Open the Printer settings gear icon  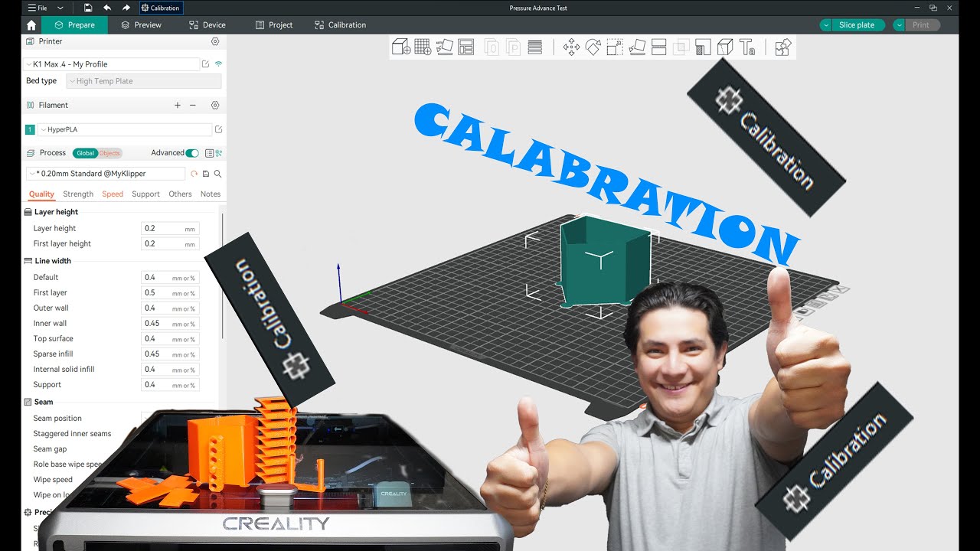tap(215, 41)
